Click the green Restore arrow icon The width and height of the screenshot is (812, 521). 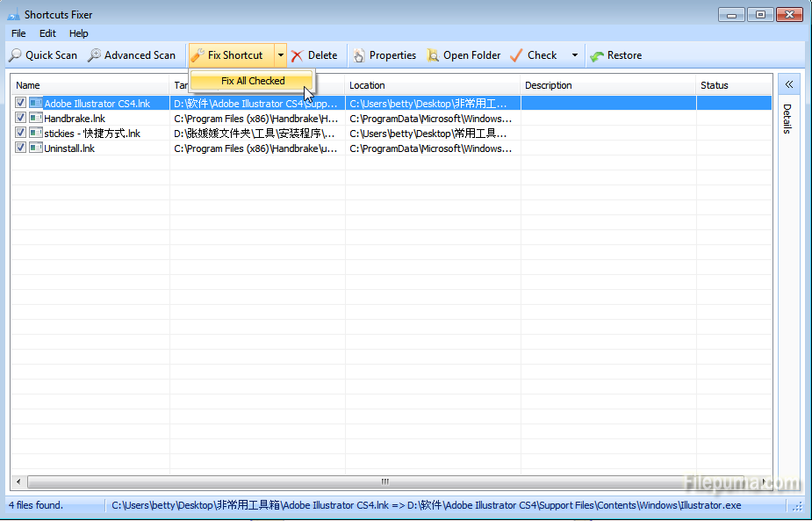[597, 55]
